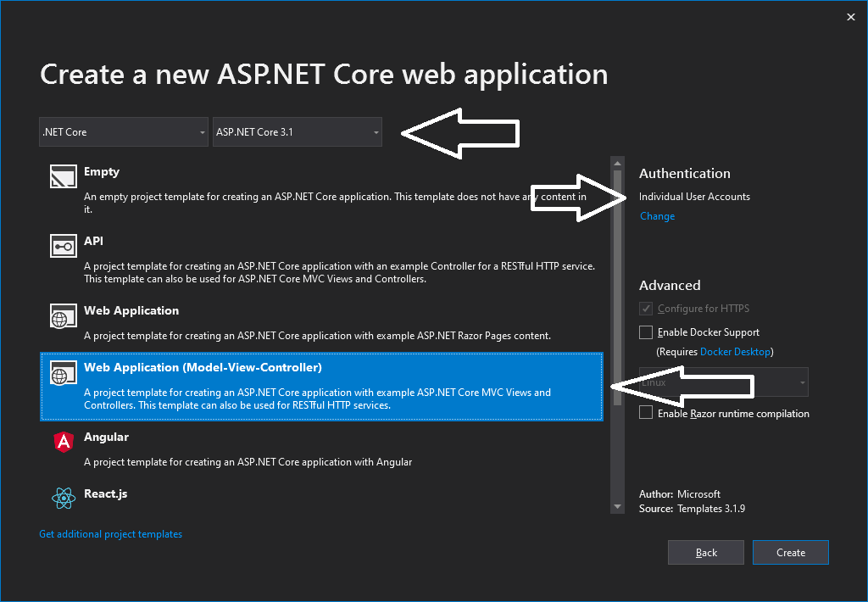Click the React.js atom icon
The height and width of the screenshot is (602, 868).
click(64, 498)
